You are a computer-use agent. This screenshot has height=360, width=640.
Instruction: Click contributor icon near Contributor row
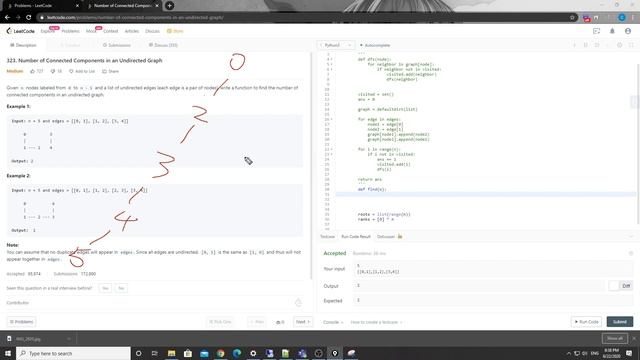(x=298, y=302)
